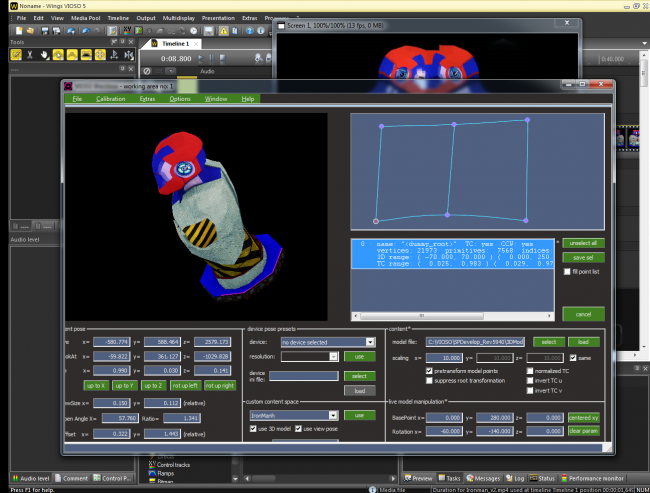
Task: Select the scissors cut tool in Tools panel
Action: coord(31,54)
